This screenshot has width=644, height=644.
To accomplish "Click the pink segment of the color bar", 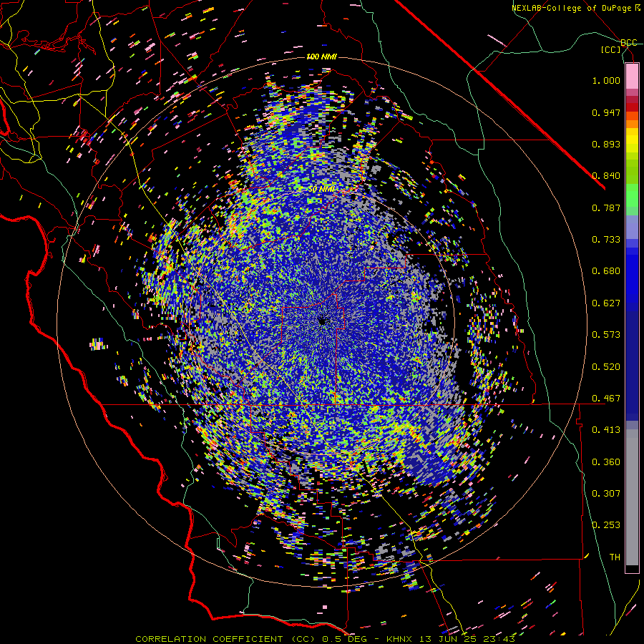I will [x=632, y=77].
